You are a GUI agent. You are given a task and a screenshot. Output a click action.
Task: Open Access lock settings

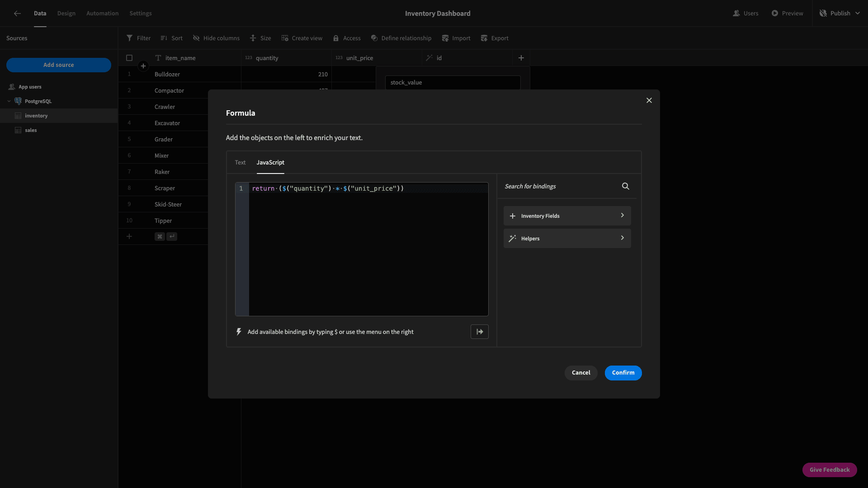[x=347, y=38]
